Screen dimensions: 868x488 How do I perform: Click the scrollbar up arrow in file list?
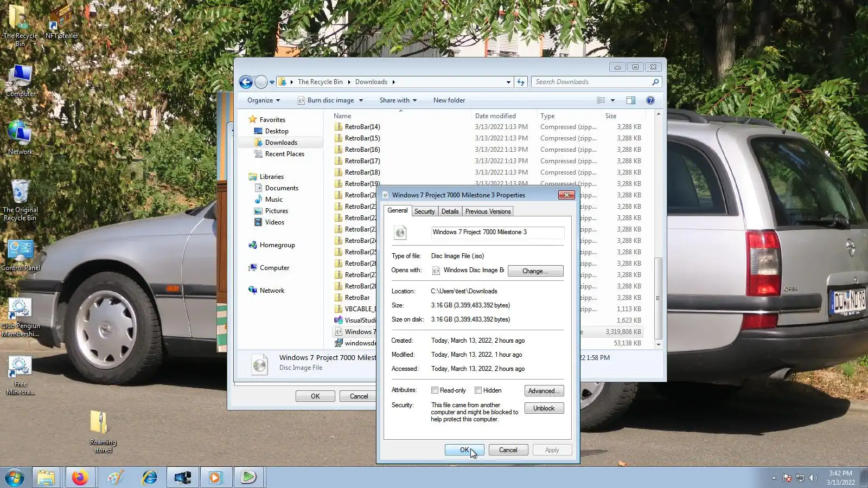point(658,114)
